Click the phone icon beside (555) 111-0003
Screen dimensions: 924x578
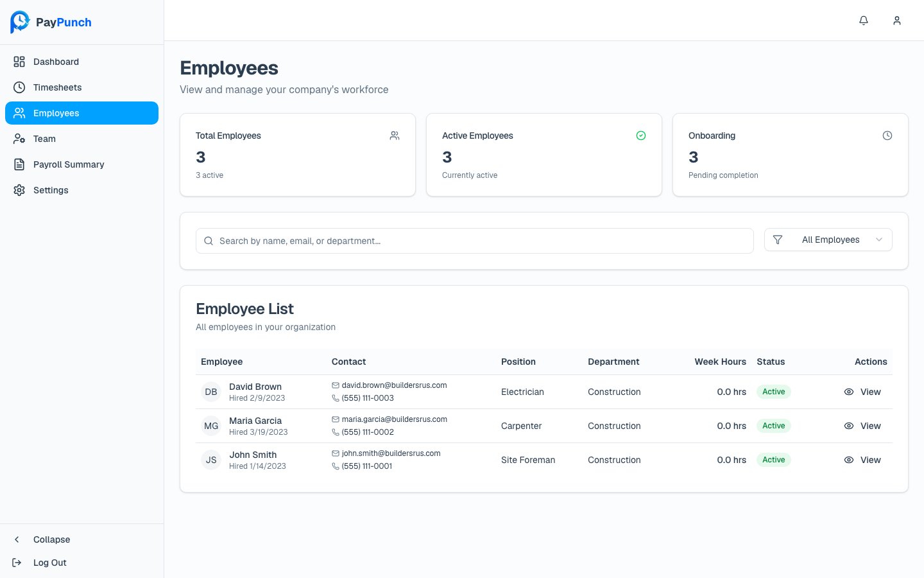(x=336, y=398)
